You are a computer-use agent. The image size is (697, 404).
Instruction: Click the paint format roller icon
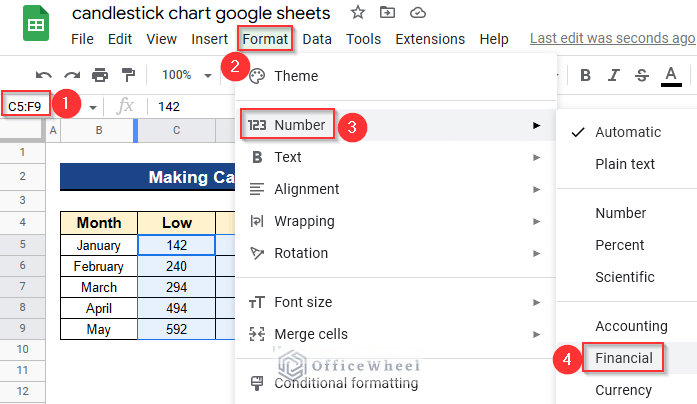coord(128,75)
